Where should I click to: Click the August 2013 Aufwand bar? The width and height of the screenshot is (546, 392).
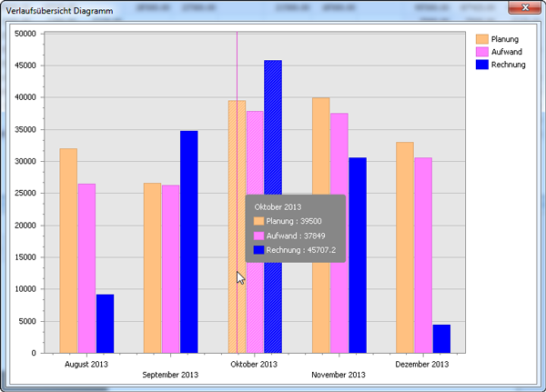[x=86, y=268]
